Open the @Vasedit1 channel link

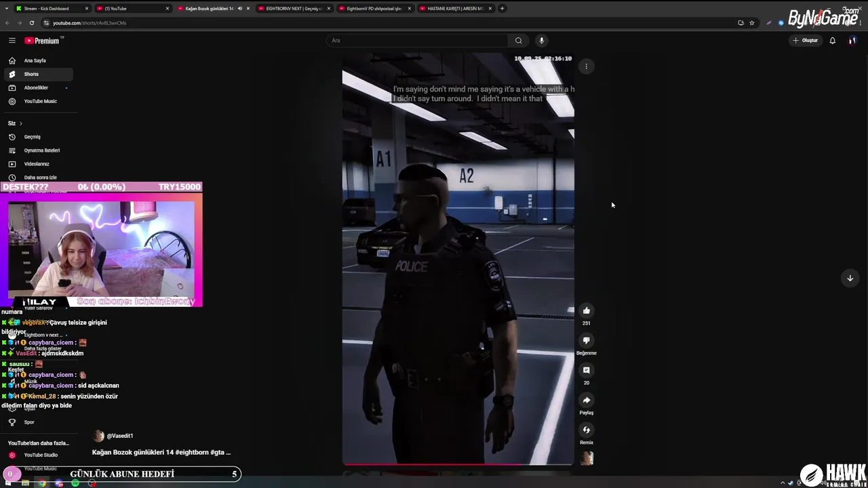tap(120, 436)
